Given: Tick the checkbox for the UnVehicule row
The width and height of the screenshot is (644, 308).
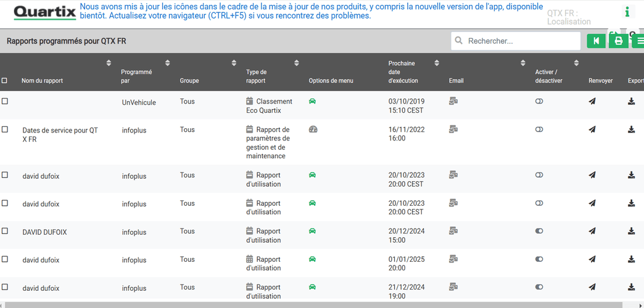Looking at the screenshot, I should click(5, 101).
